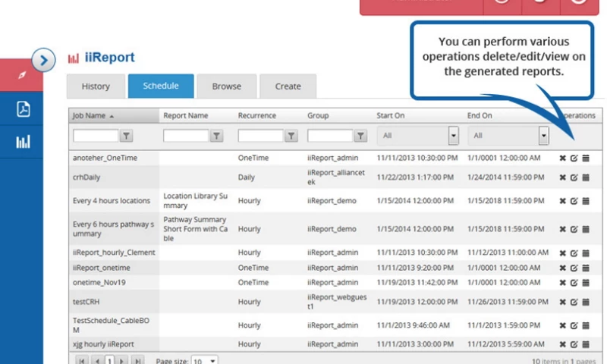The height and width of the screenshot is (364, 607).
Task: Sort by End On column header
Action: [480, 116]
